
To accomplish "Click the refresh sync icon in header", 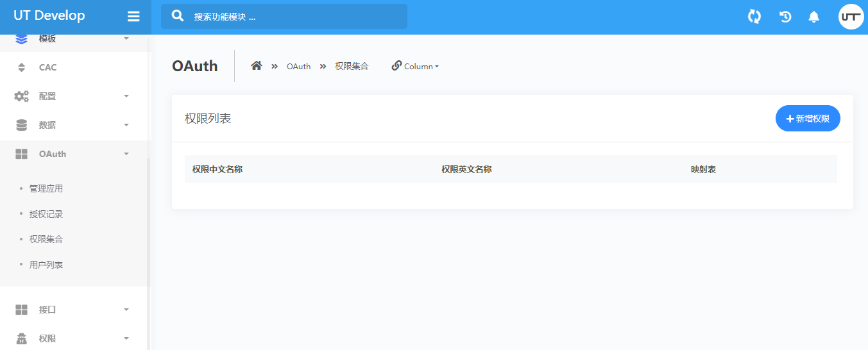I will [x=754, y=17].
